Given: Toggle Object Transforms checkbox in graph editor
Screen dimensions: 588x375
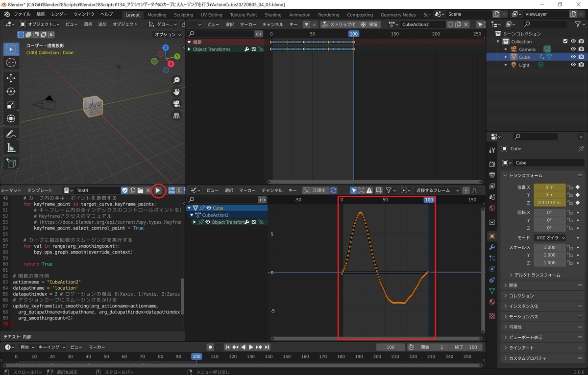Looking at the screenshot, I should coord(253,222).
